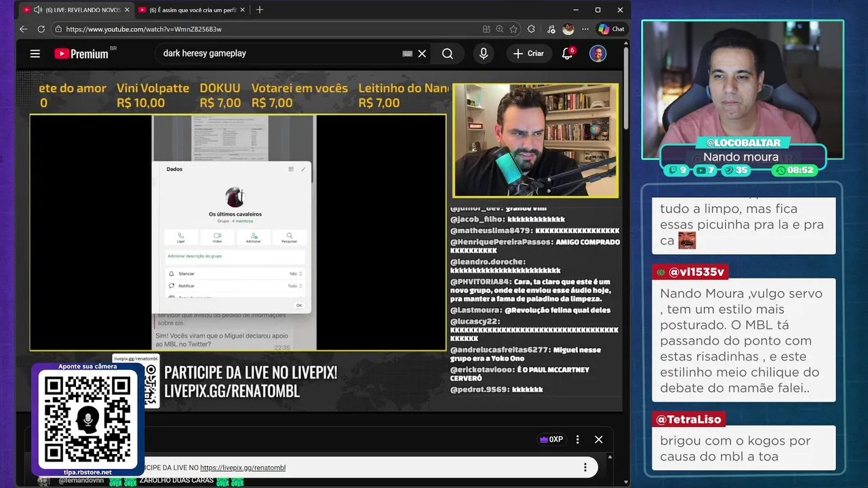Image resolution: width=868 pixels, height=488 pixels.
Task: Click @HenriquePereiraPassos AMIGO COMPRADO message
Action: click(534, 246)
